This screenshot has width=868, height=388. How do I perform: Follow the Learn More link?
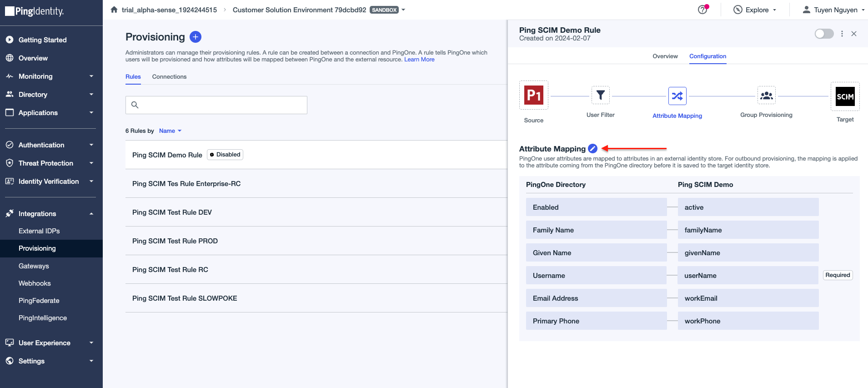point(419,60)
